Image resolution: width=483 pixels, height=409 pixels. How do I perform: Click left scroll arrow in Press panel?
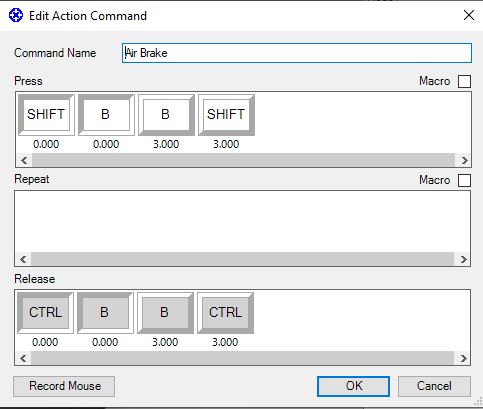(x=24, y=160)
